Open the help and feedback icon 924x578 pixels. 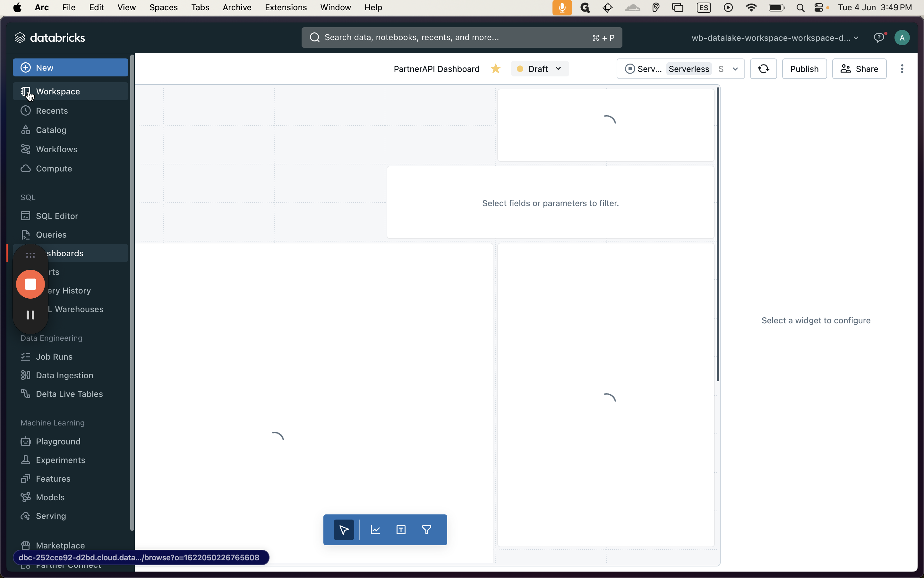pyautogui.click(x=879, y=38)
